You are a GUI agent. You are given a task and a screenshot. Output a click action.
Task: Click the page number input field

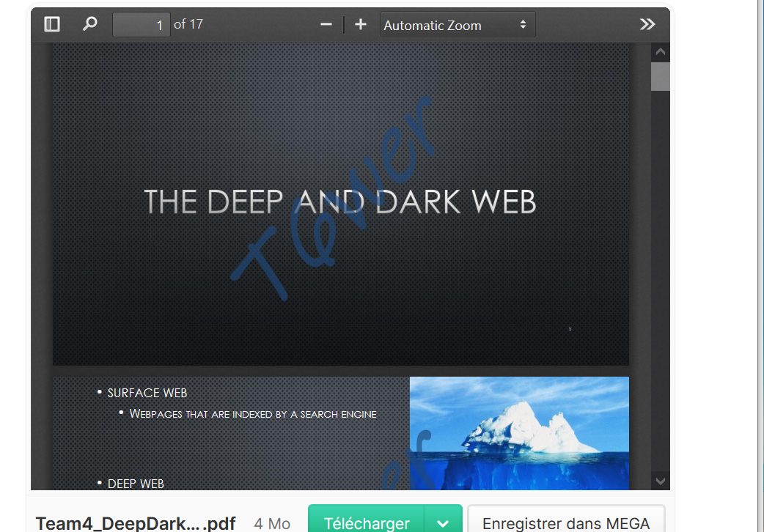(141, 24)
